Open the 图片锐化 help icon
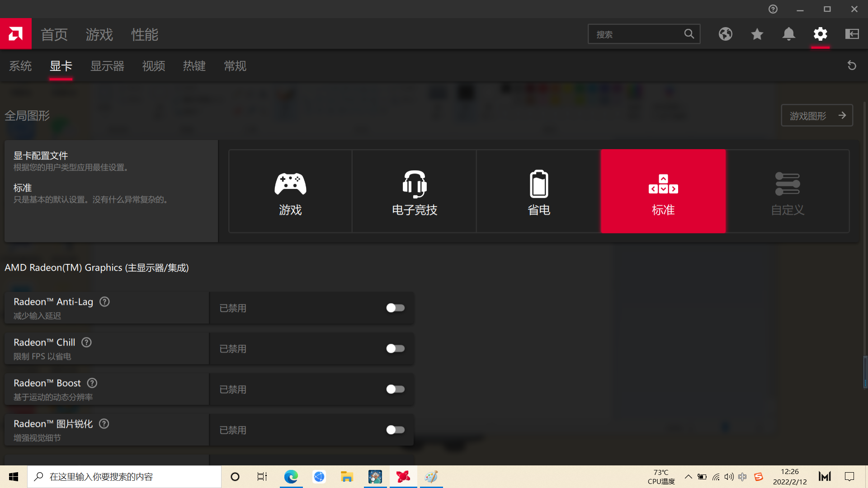868x488 pixels. (x=104, y=424)
